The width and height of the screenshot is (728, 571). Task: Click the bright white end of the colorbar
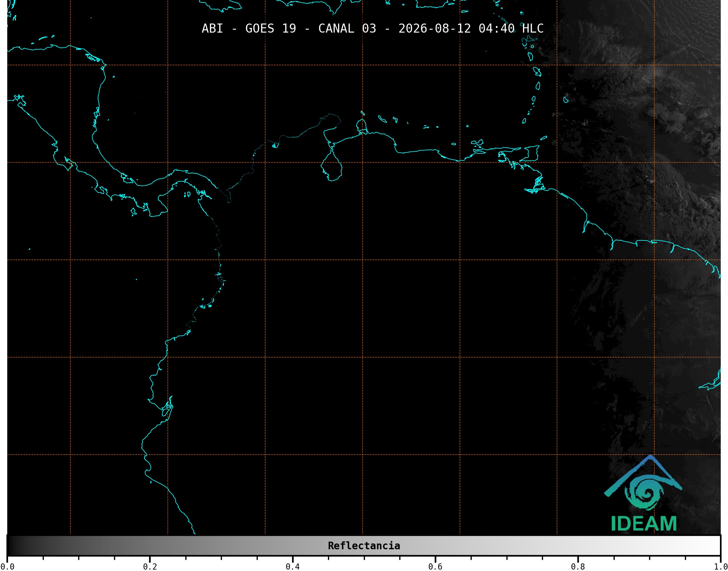pyautogui.click(x=712, y=546)
